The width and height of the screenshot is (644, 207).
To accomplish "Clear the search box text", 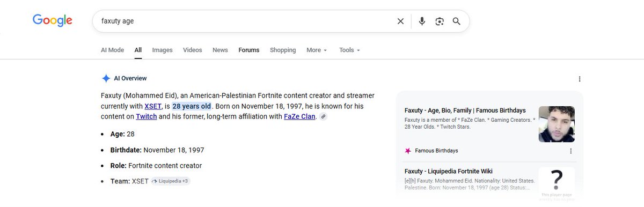I will pyautogui.click(x=400, y=21).
